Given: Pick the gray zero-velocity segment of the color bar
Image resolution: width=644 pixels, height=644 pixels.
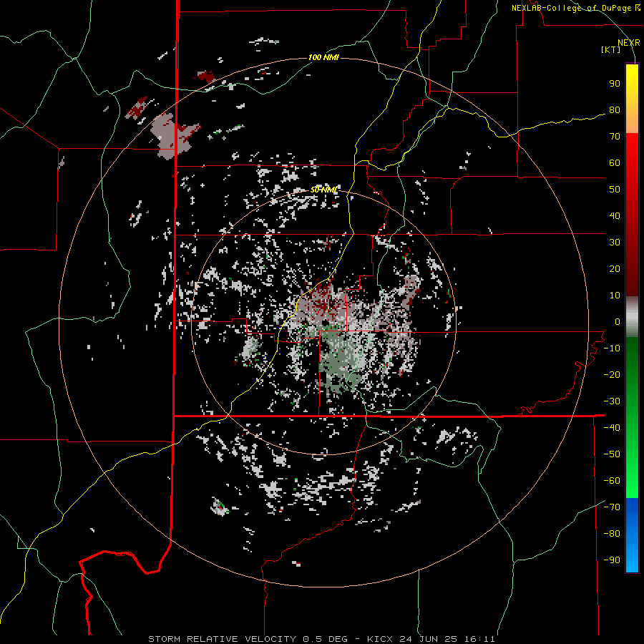Looking at the screenshot, I should [632, 317].
